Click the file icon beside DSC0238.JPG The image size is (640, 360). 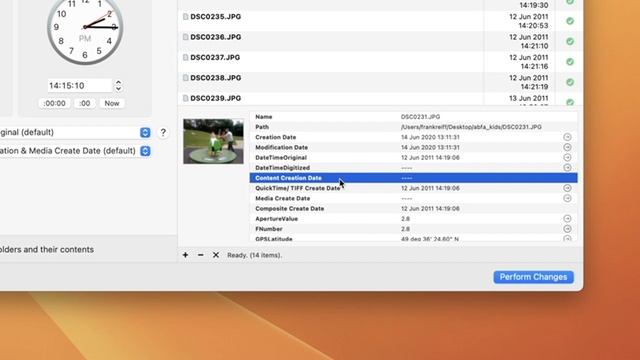[x=185, y=78]
